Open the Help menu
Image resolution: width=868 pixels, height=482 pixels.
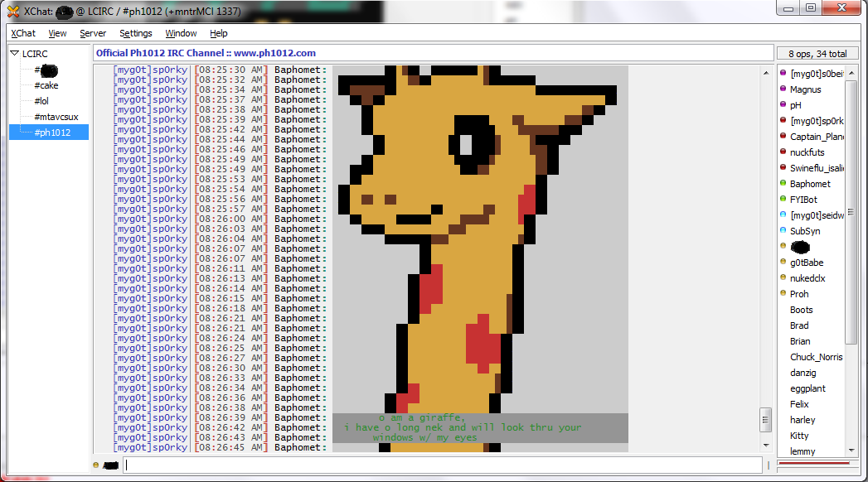pyautogui.click(x=219, y=33)
